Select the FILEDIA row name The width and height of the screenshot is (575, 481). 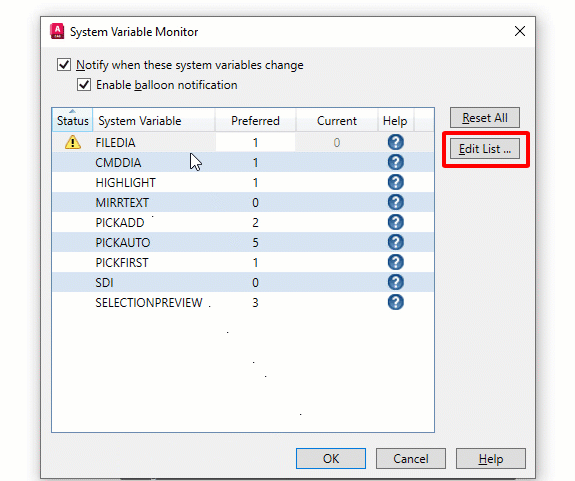pyautogui.click(x=116, y=142)
